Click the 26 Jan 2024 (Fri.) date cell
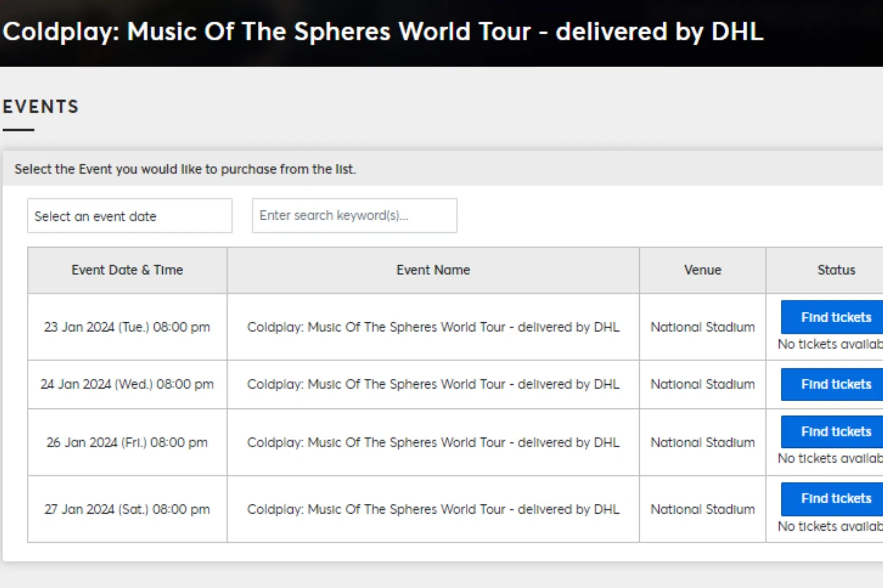This screenshot has width=883, height=588. click(127, 442)
